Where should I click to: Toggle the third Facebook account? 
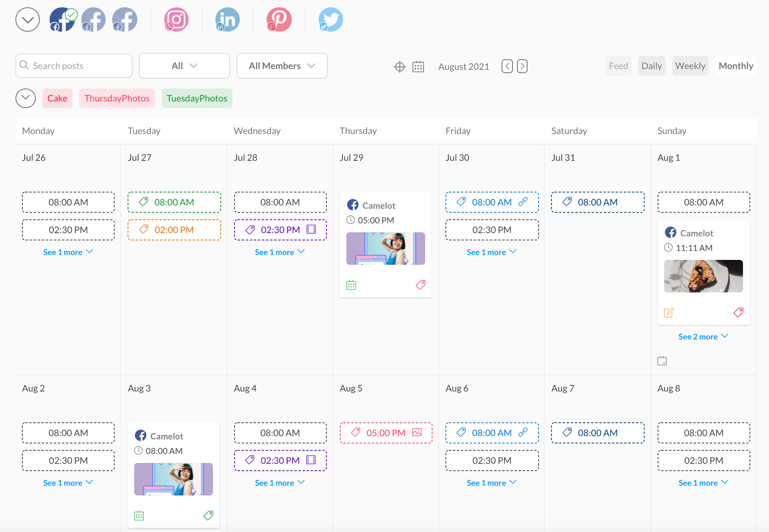click(x=124, y=19)
